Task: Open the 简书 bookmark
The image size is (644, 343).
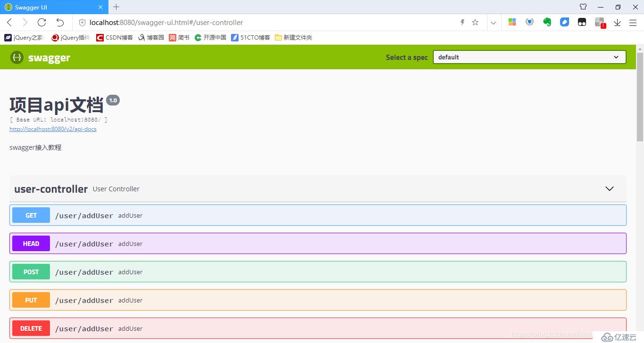Action: tap(179, 38)
